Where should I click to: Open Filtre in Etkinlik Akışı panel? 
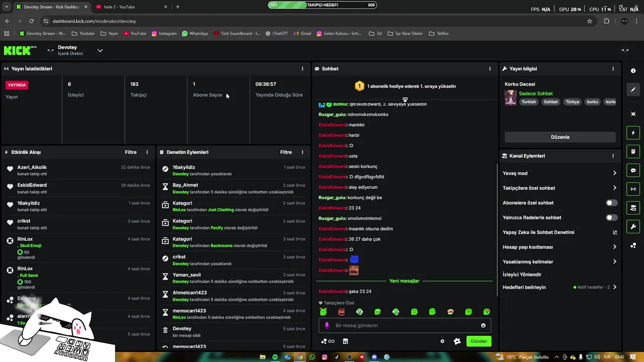(131, 152)
